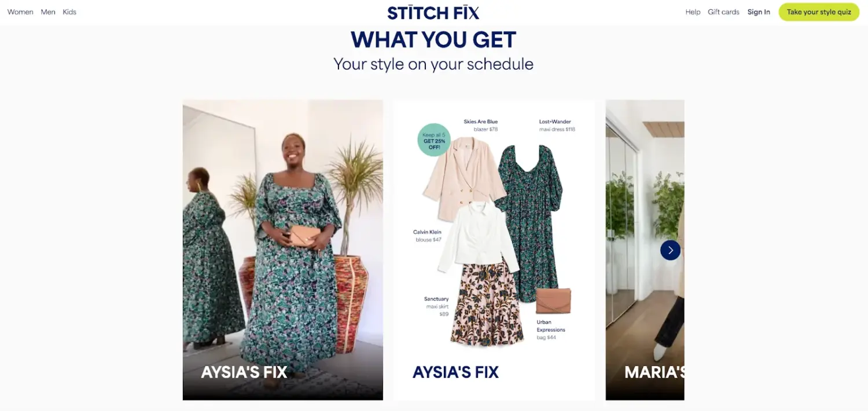
Task: Open the Women menu item
Action: (20, 12)
